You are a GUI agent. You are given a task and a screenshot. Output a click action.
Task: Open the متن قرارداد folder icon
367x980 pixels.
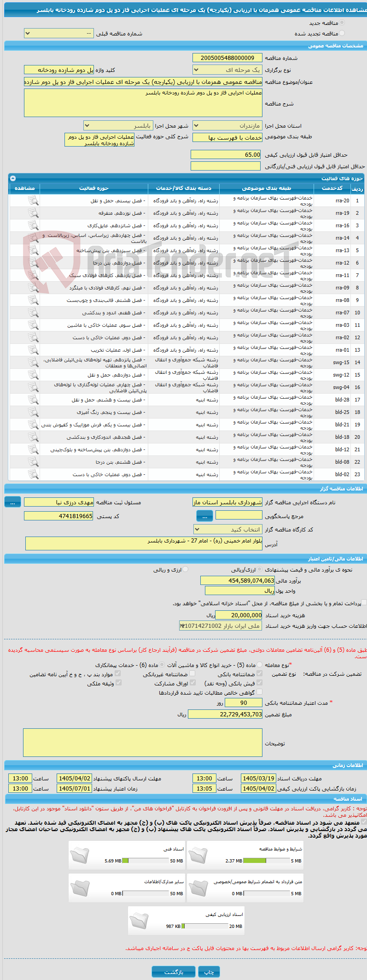tap(198, 888)
